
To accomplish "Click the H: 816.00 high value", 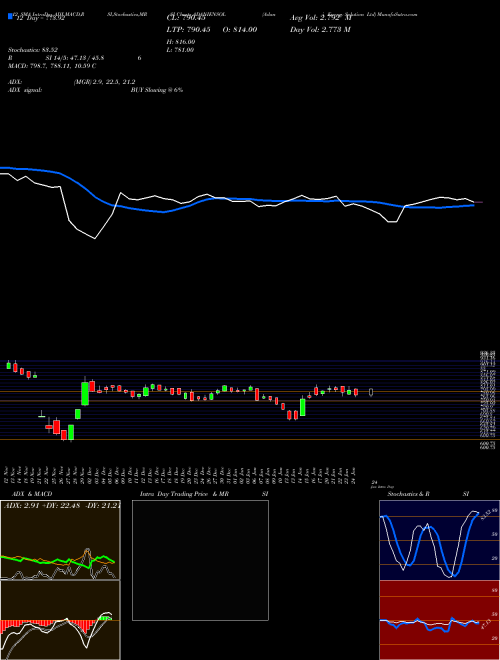I will 181,42.
